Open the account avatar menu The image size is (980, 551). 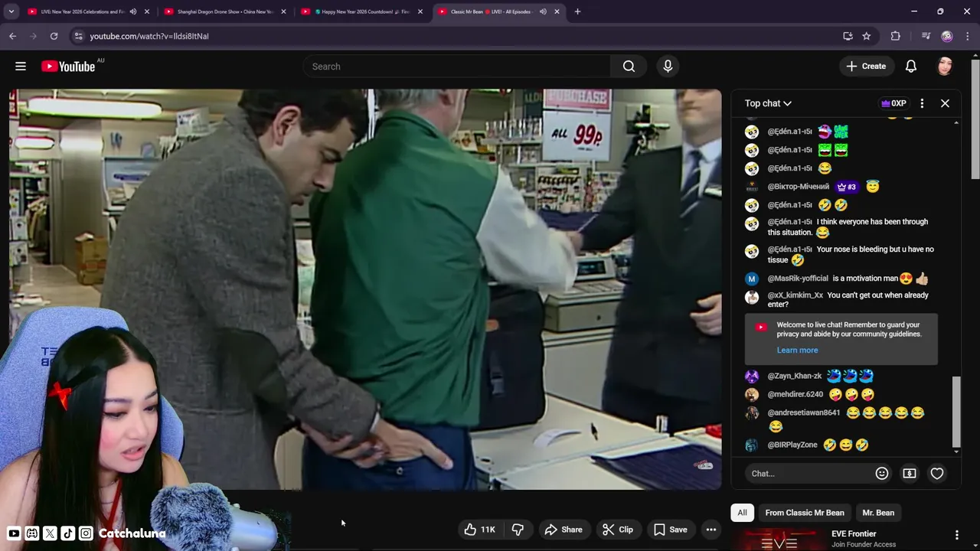(x=945, y=67)
